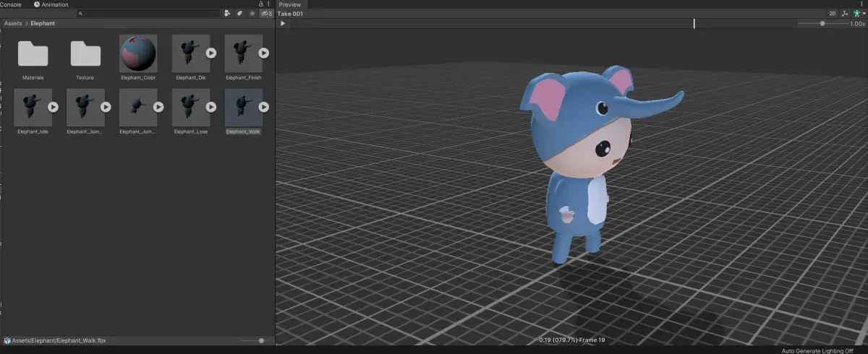This screenshot has height=354, width=868.
Task: Click the Texture folder label
Action: tap(85, 77)
